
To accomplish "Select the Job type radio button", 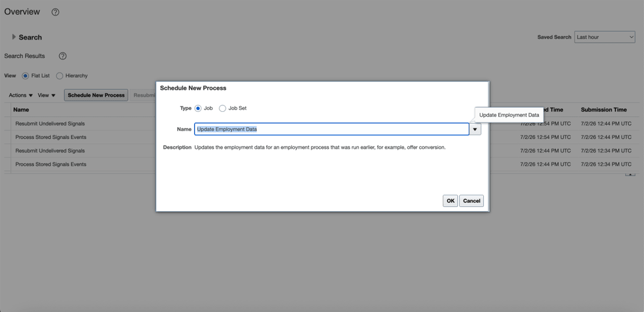I will (x=198, y=108).
